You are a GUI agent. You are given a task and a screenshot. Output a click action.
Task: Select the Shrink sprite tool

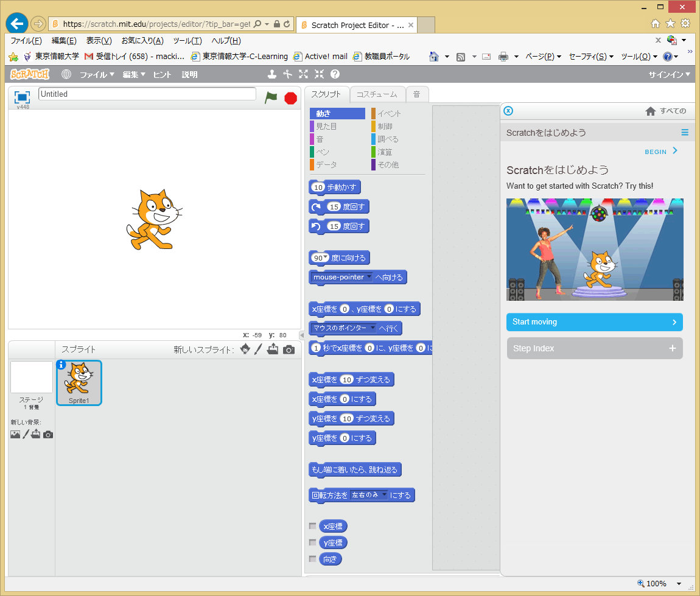[x=319, y=74]
